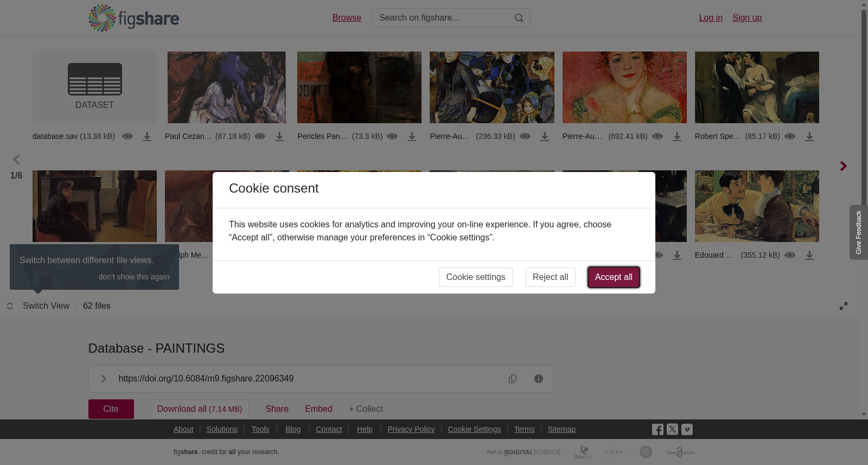Image resolution: width=868 pixels, height=465 pixels.
Task: Click the Open Access footer logo
Action: point(681,452)
